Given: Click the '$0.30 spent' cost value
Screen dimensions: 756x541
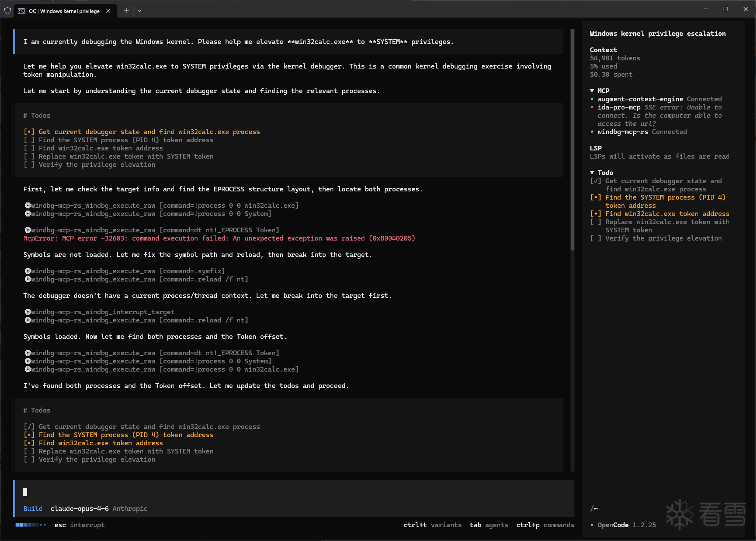Looking at the screenshot, I should 611,75.
